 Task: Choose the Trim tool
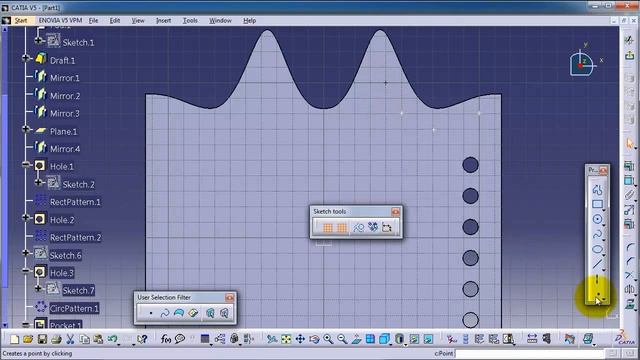pos(629,276)
